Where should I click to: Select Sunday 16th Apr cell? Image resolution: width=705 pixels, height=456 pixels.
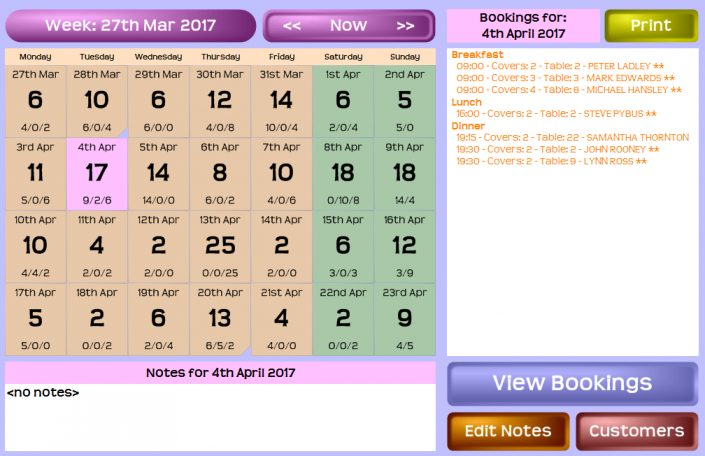tap(405, 247)
